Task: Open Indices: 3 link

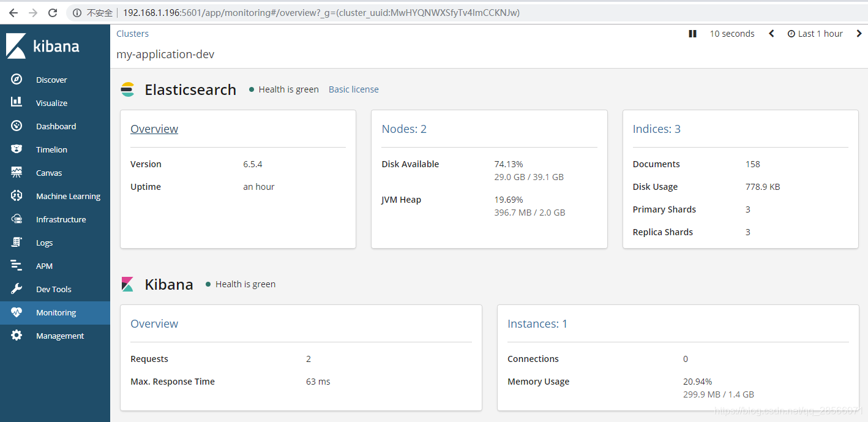Action: click(x=657, y=129)
